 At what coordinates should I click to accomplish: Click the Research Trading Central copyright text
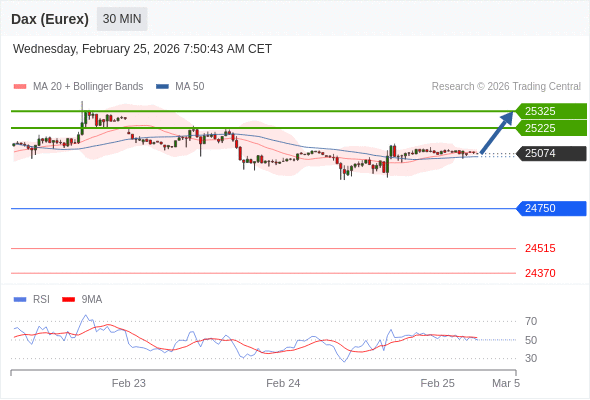click(x=506, y=87)
